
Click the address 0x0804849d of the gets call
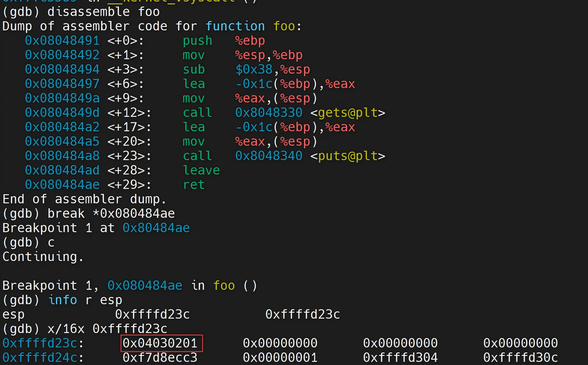(62, 113)
